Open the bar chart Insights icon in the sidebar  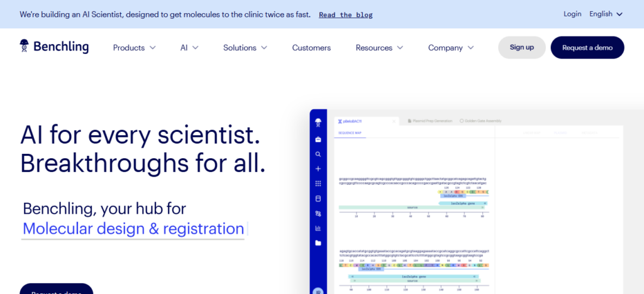(318, 228)
